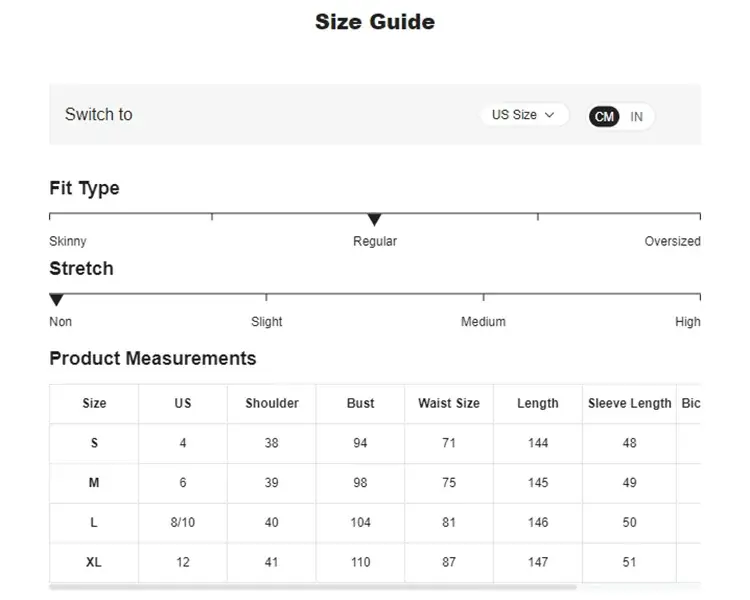
Task: Click the Sleeve Length column header
Action: point(630,403)
